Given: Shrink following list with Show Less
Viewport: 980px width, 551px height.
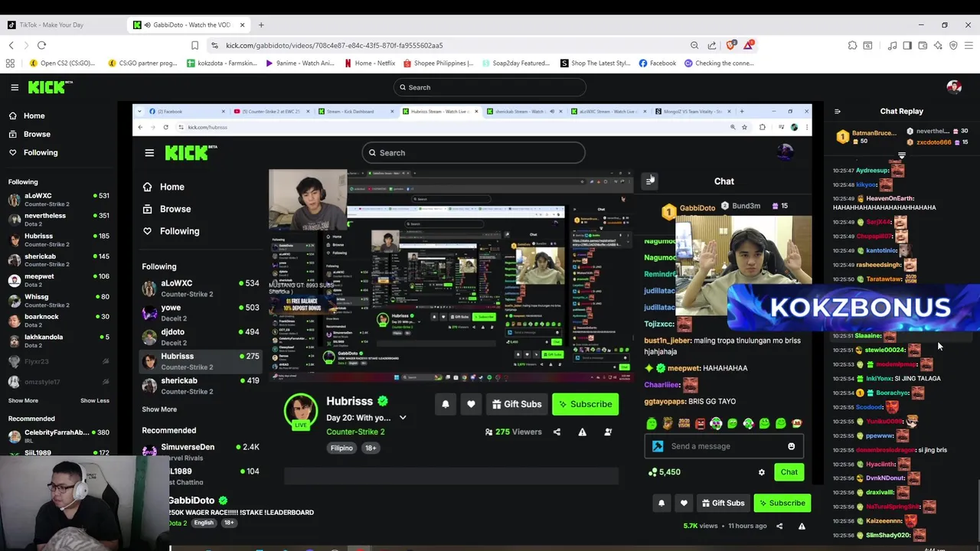Looking at the screenshot, I should click(x=95, y=400).
